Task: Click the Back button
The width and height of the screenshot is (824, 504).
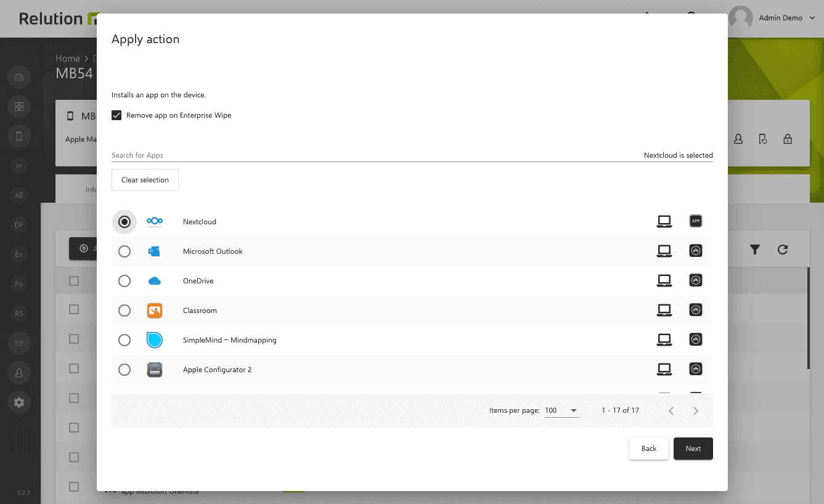Action: coord(649,449)
